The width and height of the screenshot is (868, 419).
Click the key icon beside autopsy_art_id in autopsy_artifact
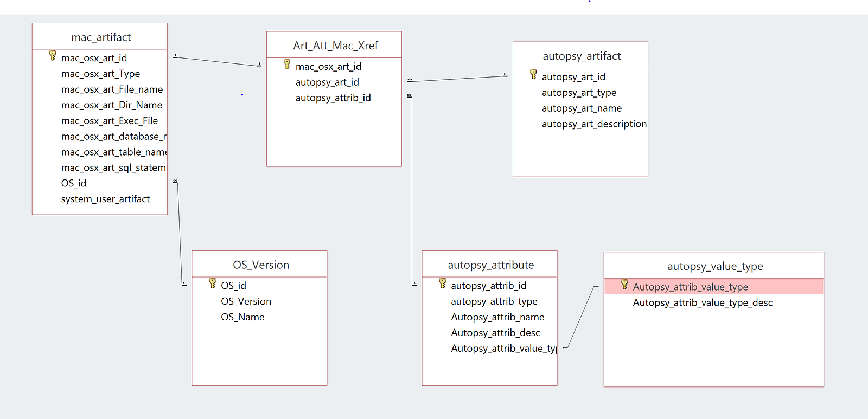(x=533, y=74)
